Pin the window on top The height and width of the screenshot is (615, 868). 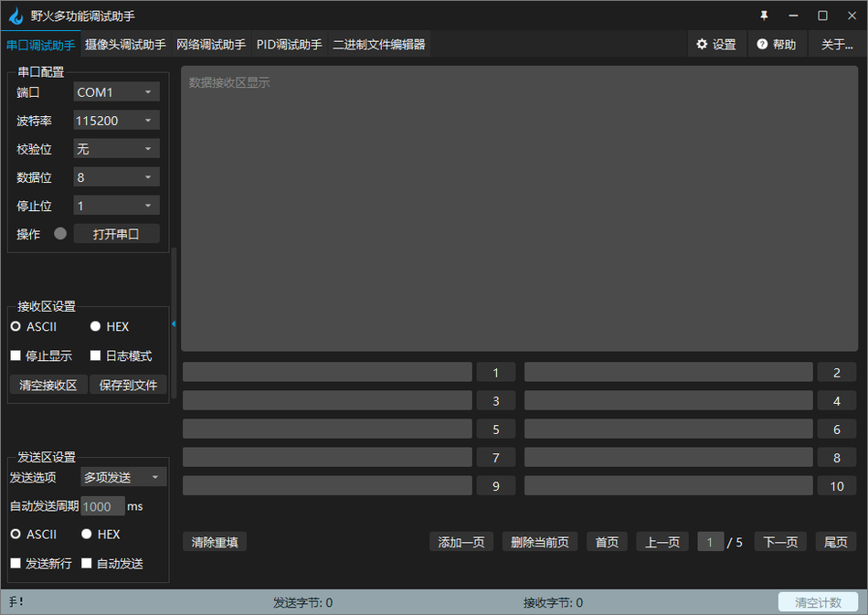coord(764,16)
